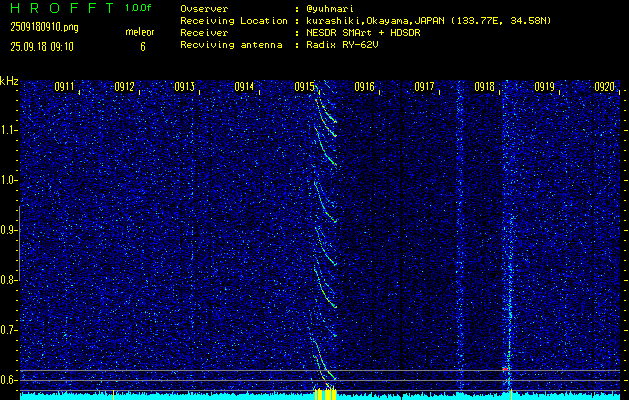Click the 0912 time marker
629x400 pixels.
click(x=124, y=87)
